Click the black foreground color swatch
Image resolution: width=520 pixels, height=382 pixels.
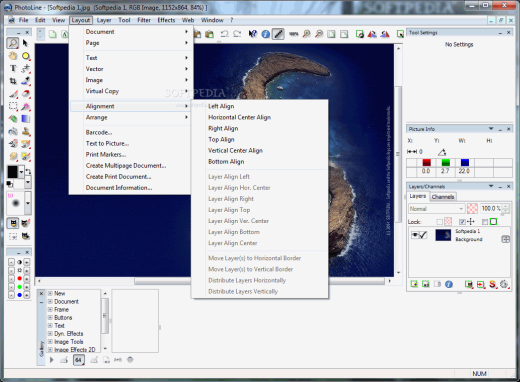[13, 172]
